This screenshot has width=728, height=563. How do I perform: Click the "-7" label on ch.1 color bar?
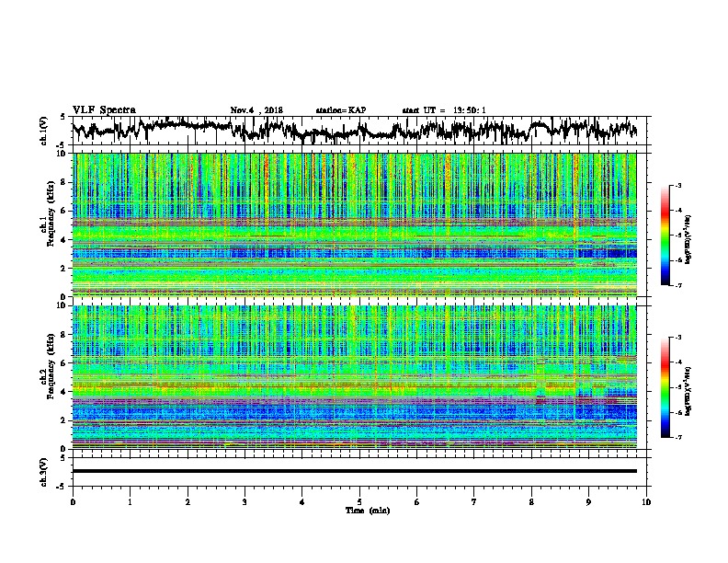[678, 285]
